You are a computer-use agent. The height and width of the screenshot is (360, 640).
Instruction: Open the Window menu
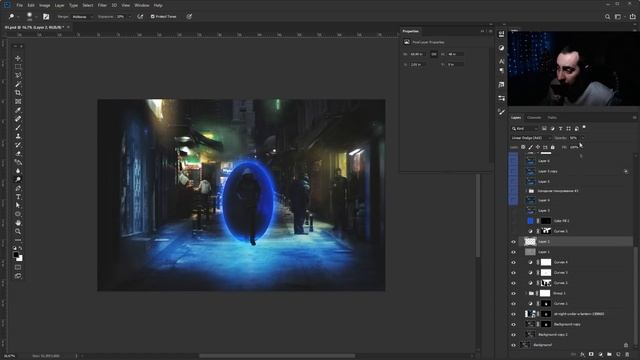142,5
